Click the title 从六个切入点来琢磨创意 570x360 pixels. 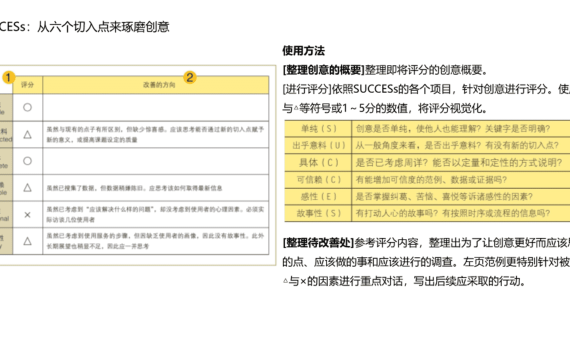(103, 27)
